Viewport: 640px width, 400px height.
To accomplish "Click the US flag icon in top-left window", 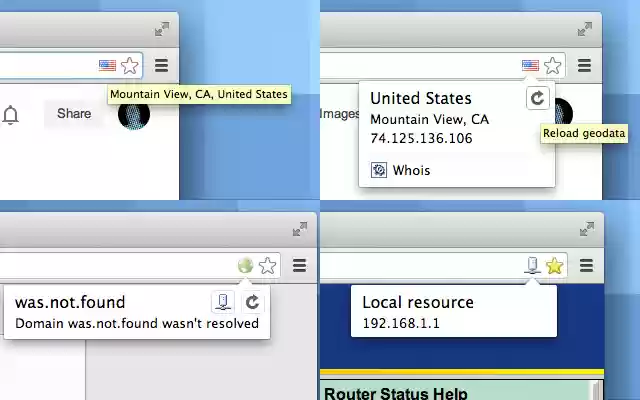I will pyautogui.click(x=107, y=65).
